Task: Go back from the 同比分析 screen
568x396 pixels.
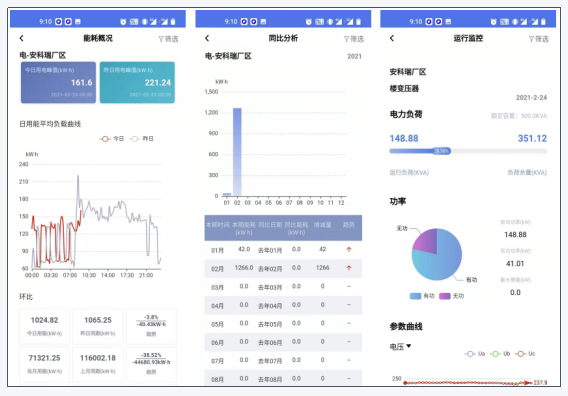Action: [207, 38]
